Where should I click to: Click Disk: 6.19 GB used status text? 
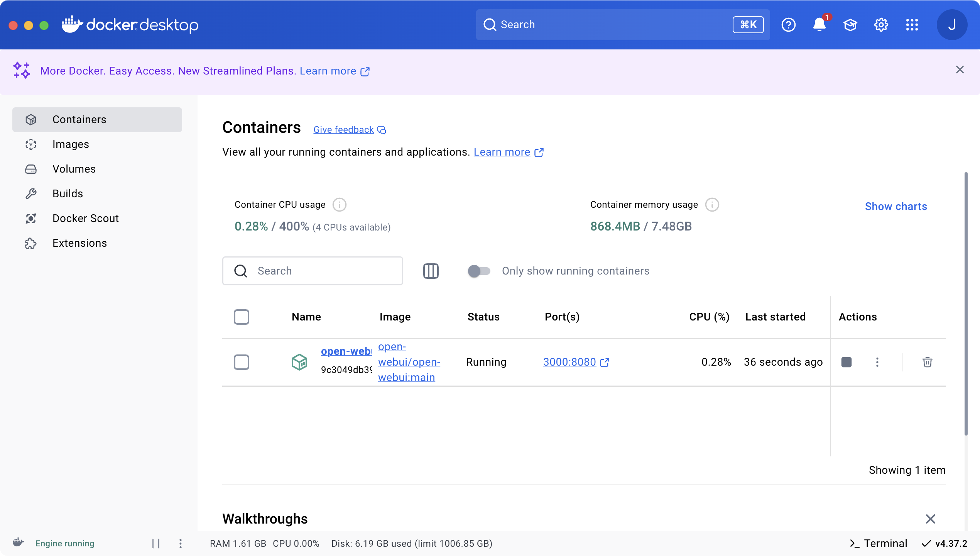(x=412, y=544)
